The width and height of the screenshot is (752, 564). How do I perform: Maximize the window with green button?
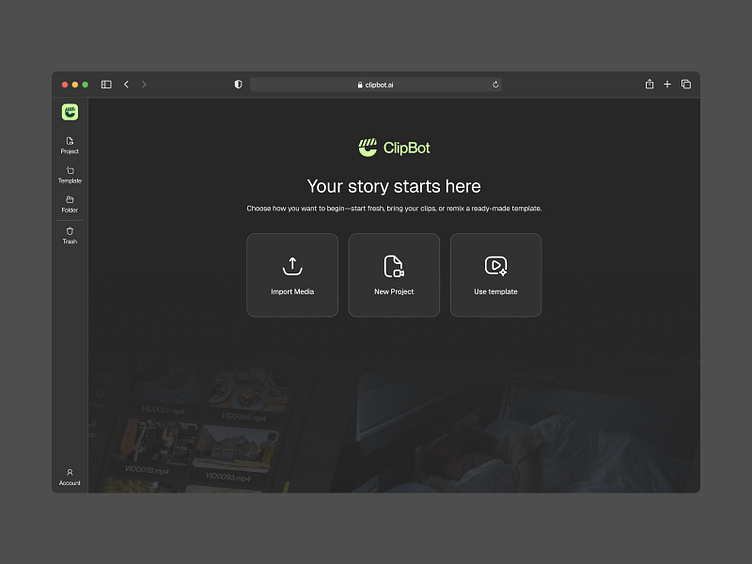85,84
